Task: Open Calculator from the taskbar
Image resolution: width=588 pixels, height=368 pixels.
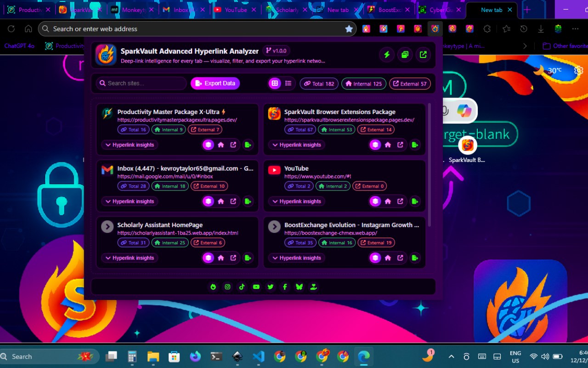Action: click(x=132, y=356)
